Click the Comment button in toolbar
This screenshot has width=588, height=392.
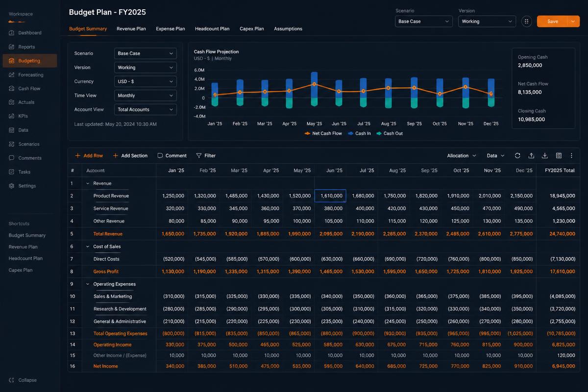pyautogui.click(x=172, y=156)
